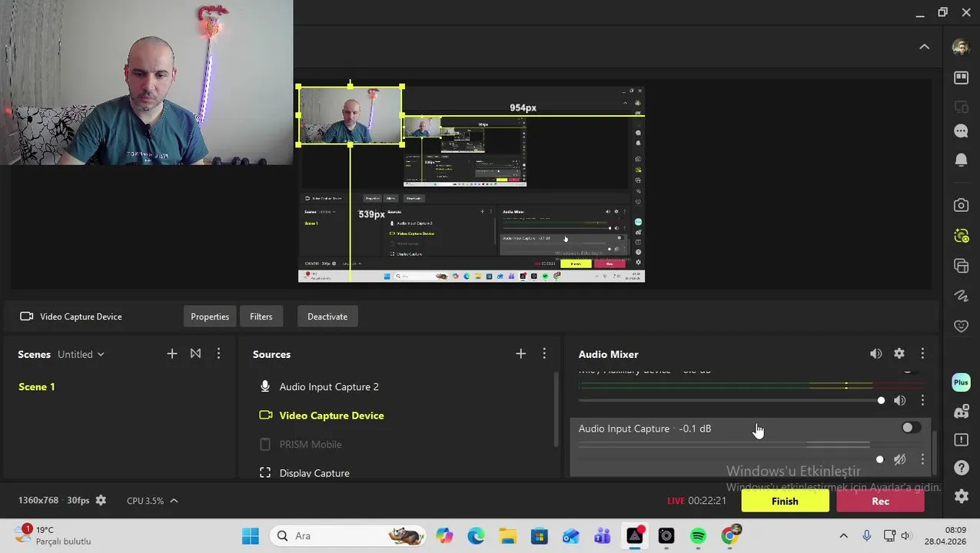Click the highlighted yellow virtual camera icon

point(961,236)
